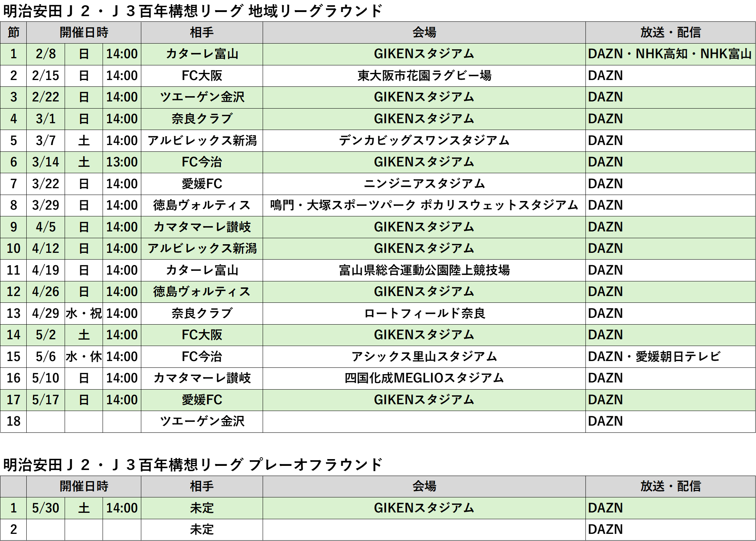Click the top 会場 header cell
The image size is (756, 541).
coord(424,32)
